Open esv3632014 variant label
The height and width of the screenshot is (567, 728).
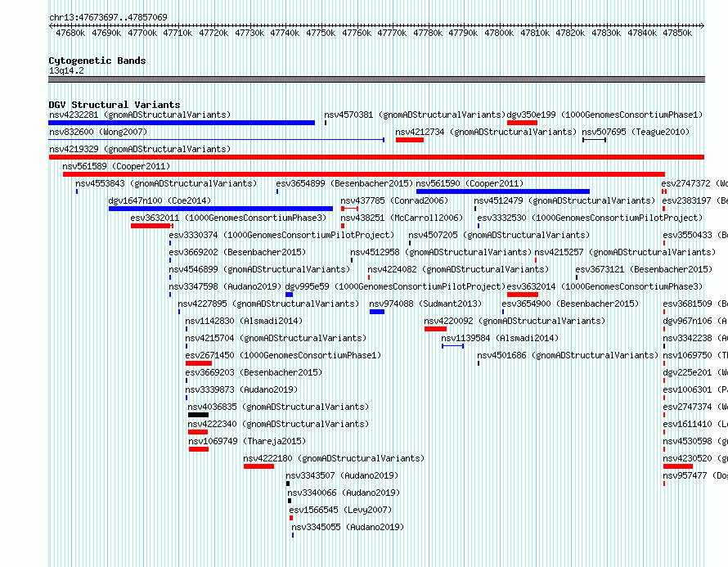(x=604, y=286)
